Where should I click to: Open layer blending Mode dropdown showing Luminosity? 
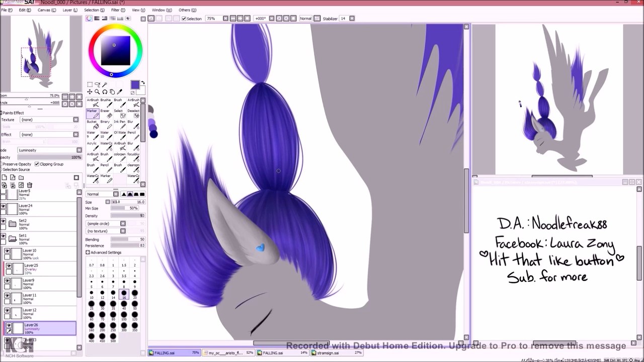(x=49, y=150)
